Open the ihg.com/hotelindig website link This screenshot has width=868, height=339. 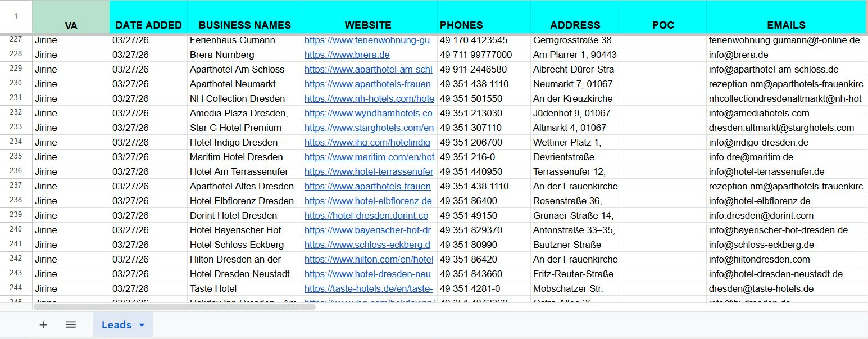point(367,142)
